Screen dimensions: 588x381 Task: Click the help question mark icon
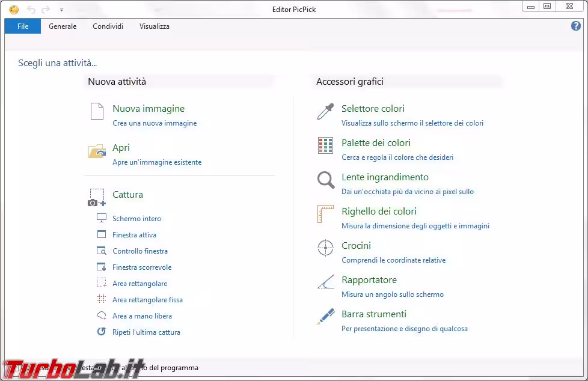[x=575, y=26]
